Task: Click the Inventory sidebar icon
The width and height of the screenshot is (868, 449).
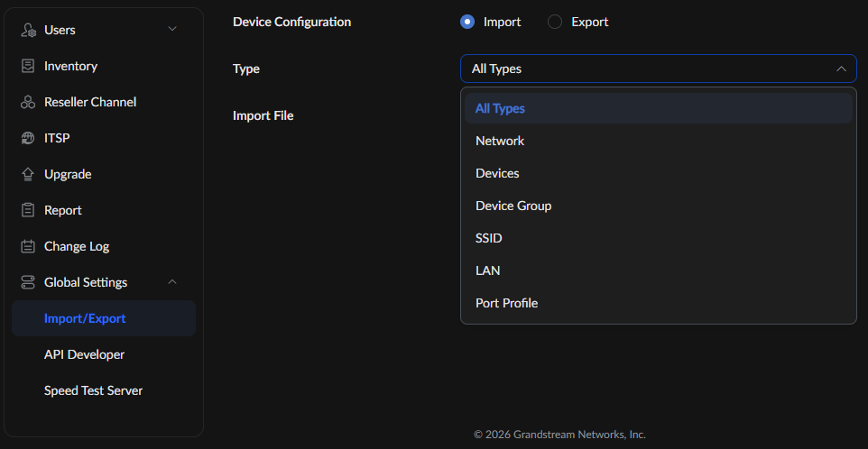Action: [28, 67]
